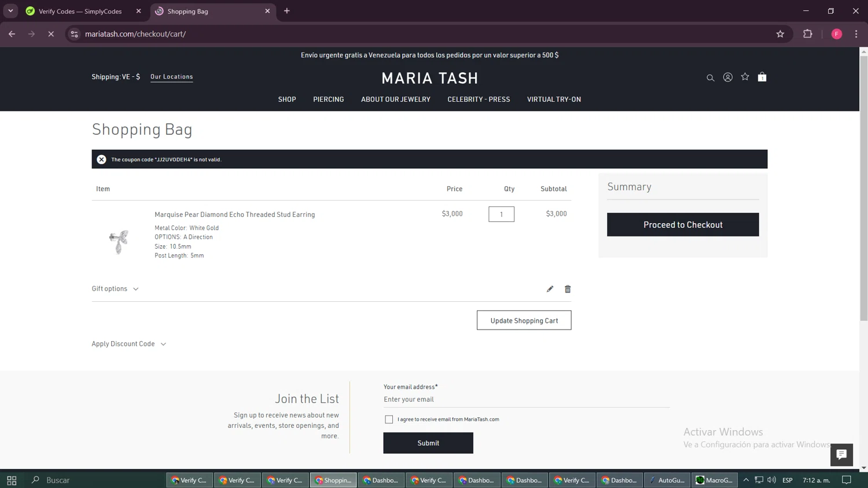Open the live chat bubble icon
Screen dimensions: 868x488
pyautogui.click(x=841, y=454)
